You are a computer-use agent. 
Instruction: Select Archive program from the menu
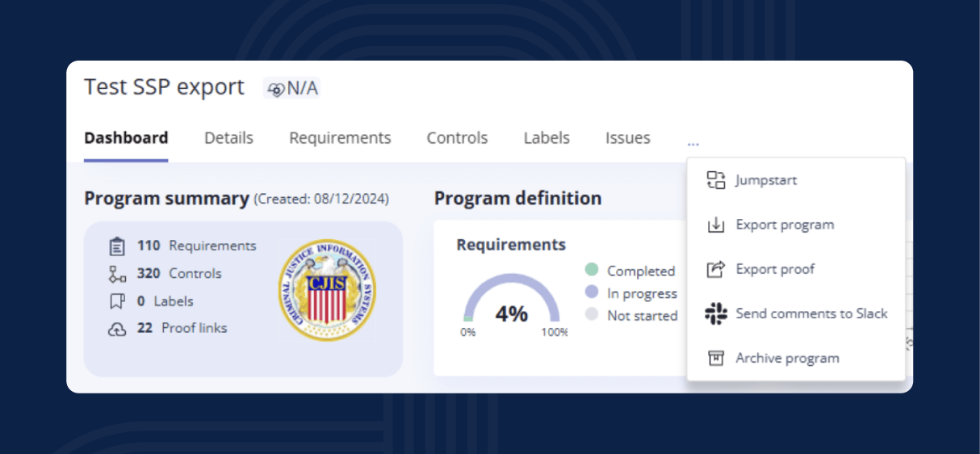(787, 358)
